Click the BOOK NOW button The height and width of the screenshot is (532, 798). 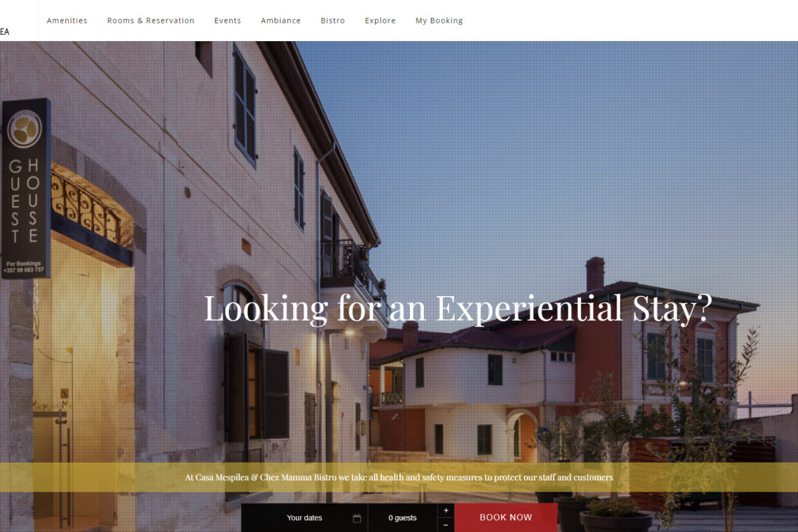point(506,518)
